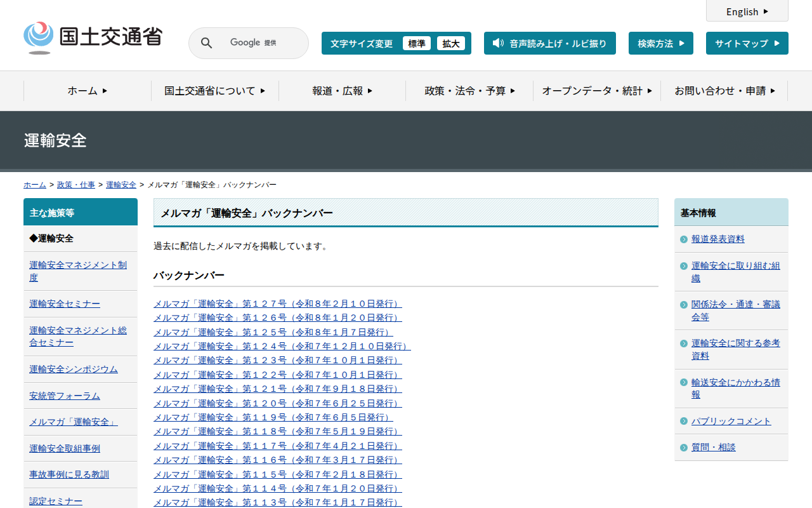This screenshot has height=508, width=812.
Task: Open メルマガ 第127号 back number link
Action: point(277,304)
